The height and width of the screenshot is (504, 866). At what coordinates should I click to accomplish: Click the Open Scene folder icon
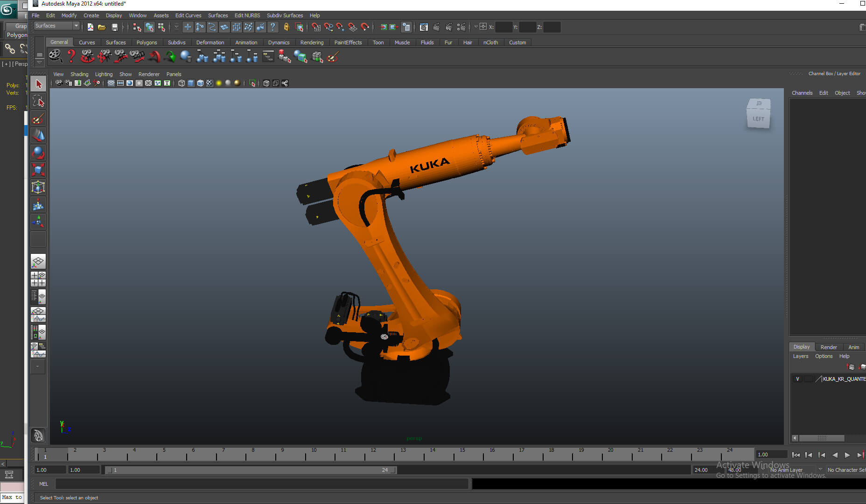(x=102, y=27)
